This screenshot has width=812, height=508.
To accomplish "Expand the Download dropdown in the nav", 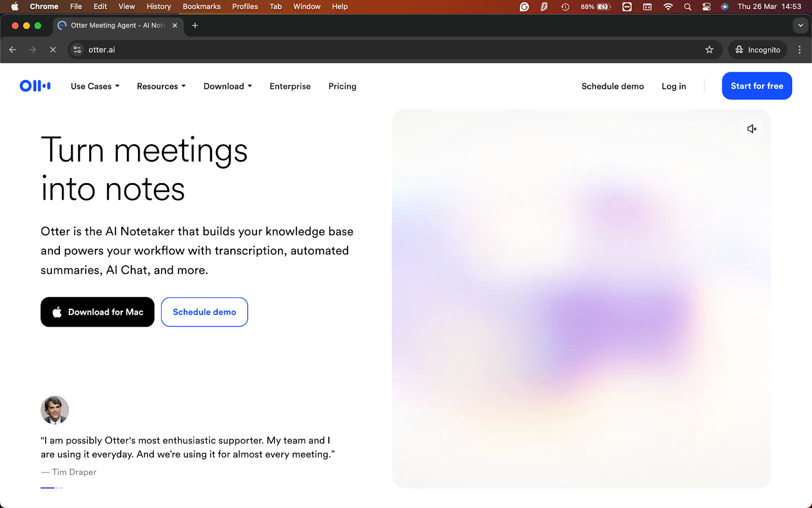I will (x=228, y=86).
